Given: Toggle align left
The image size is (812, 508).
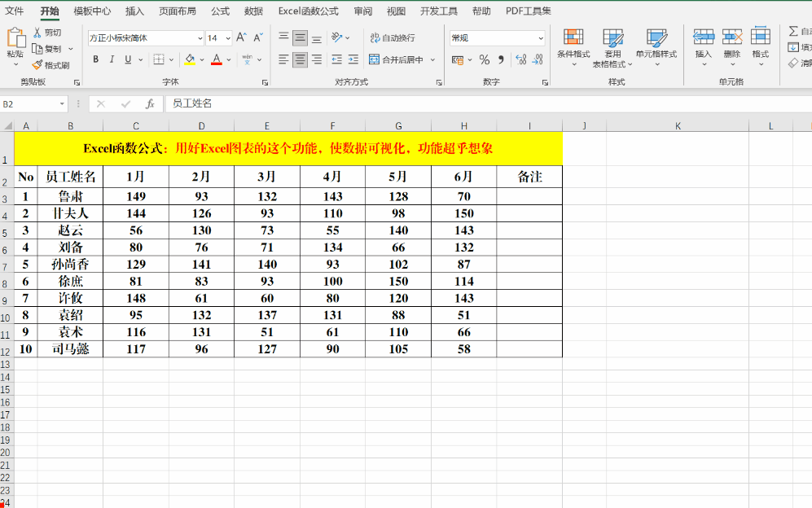Looking at the screenshot, I should point(283,59).
